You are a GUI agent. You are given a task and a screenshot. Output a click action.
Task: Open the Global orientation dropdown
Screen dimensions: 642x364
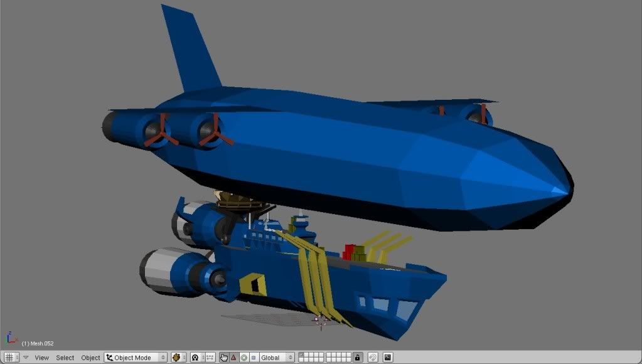[277, 358]
